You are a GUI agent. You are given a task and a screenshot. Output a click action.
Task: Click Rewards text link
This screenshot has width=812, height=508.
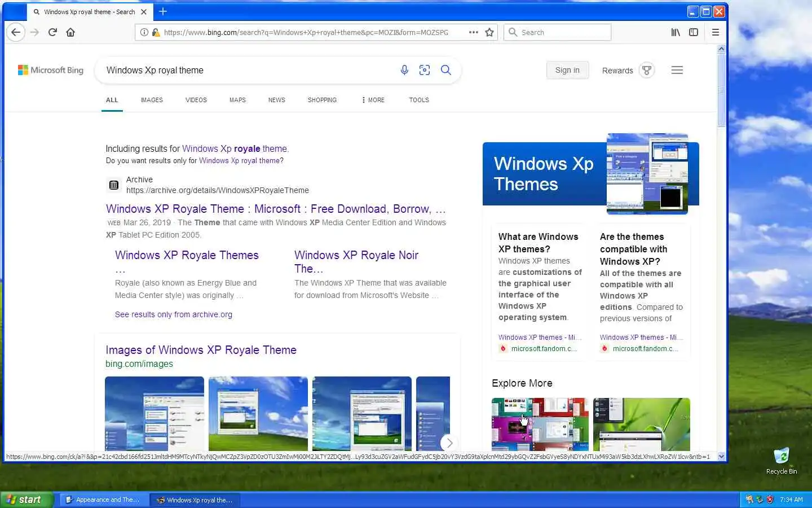(x=617, y=71)
